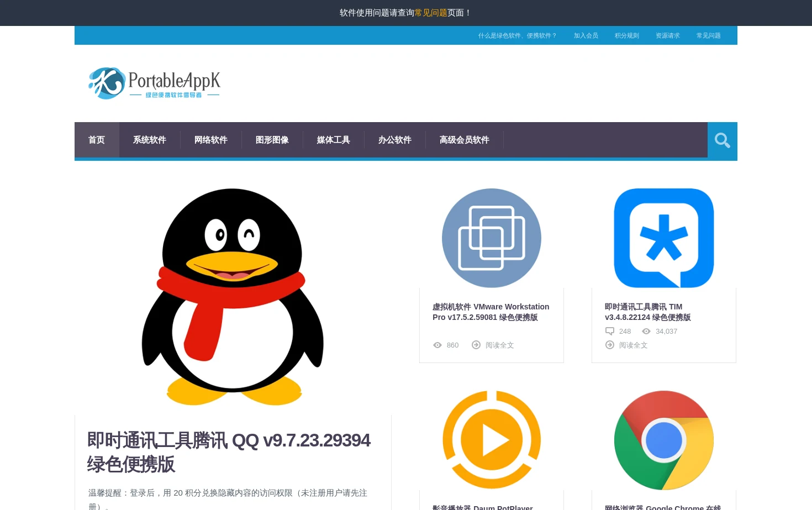Viewport: 812px width, 510px height.
Task: Click the 加入会员 link
Action: [x=586, y=35]
